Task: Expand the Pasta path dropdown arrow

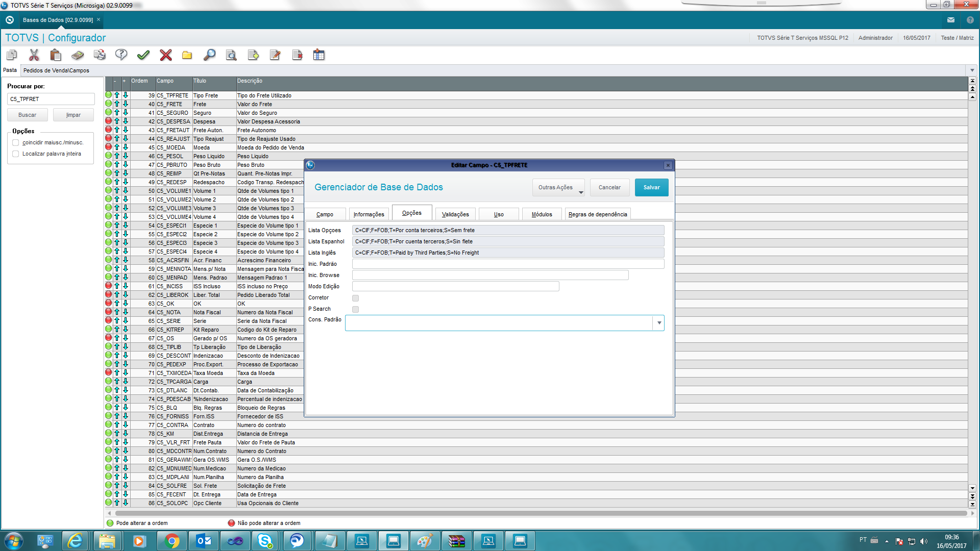Action: click(972, 70)
